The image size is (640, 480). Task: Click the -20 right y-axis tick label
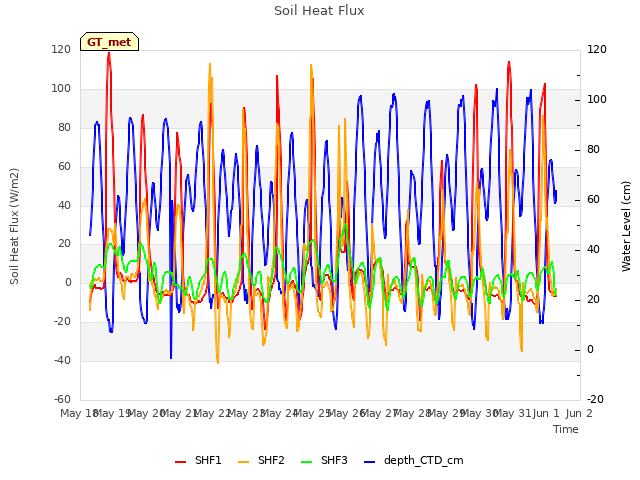point(596,399)
